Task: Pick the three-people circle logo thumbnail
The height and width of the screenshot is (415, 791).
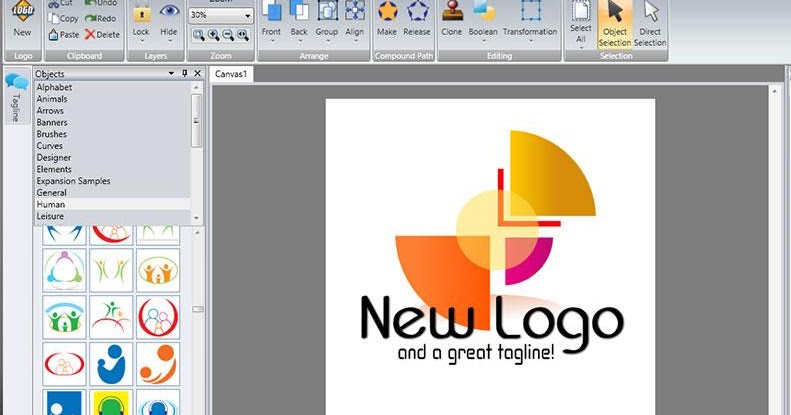Action: [x=64, y=270]
